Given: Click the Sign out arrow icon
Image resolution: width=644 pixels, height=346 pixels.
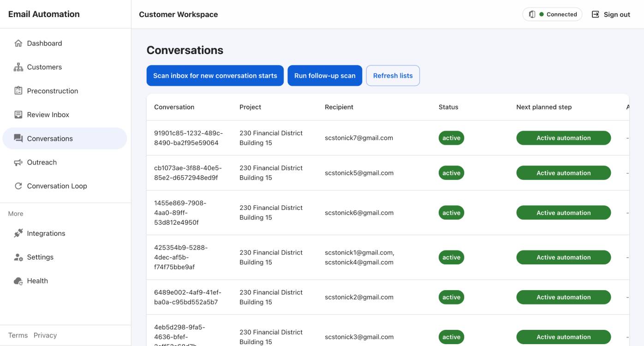Looking at the screenshot, I should point(596,14).
